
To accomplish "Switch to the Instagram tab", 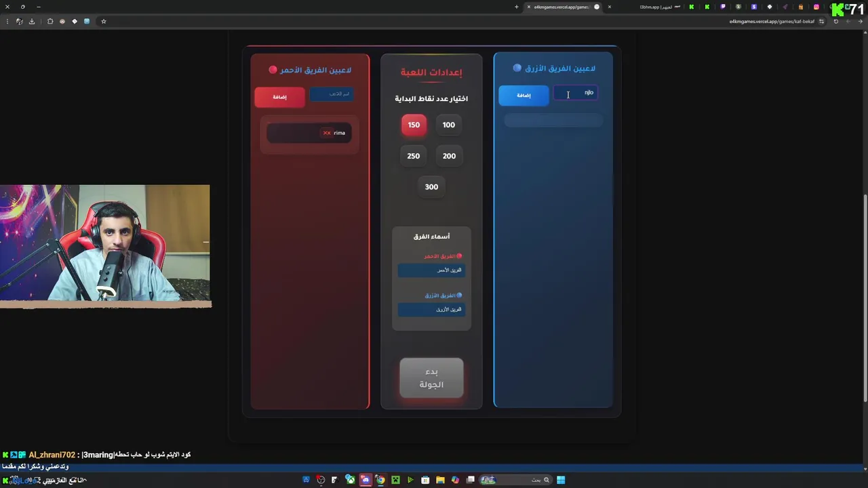I will [816, 7].
